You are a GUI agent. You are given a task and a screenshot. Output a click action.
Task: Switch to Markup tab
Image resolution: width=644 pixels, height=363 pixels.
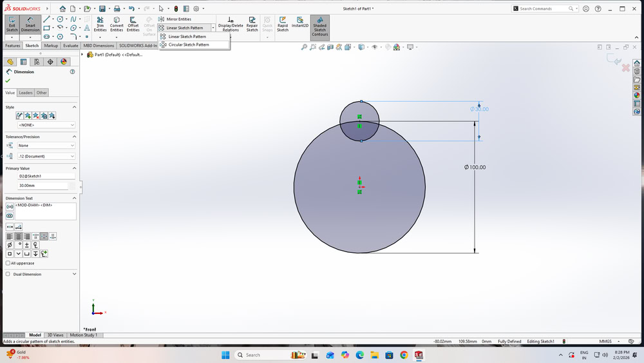51,46
